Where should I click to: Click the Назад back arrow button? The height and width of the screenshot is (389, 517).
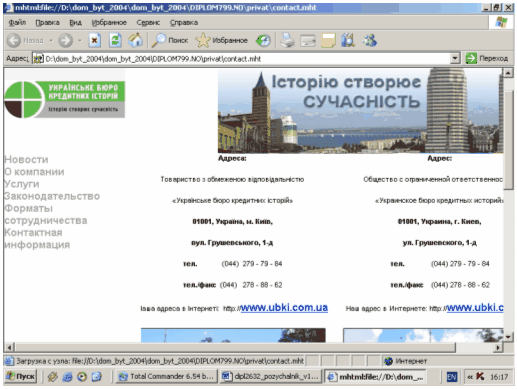pos(25,40)
